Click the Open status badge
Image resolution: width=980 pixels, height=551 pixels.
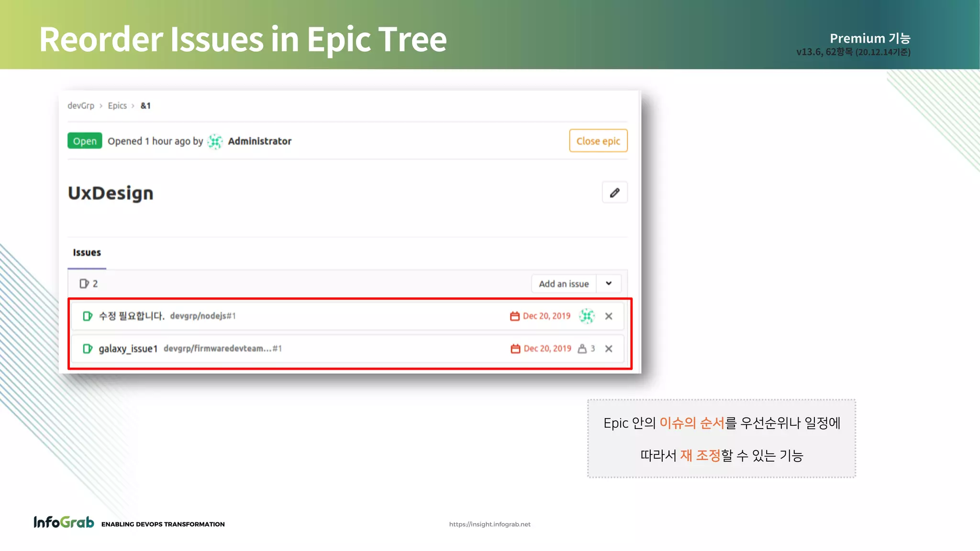click(x=85, y=141)
